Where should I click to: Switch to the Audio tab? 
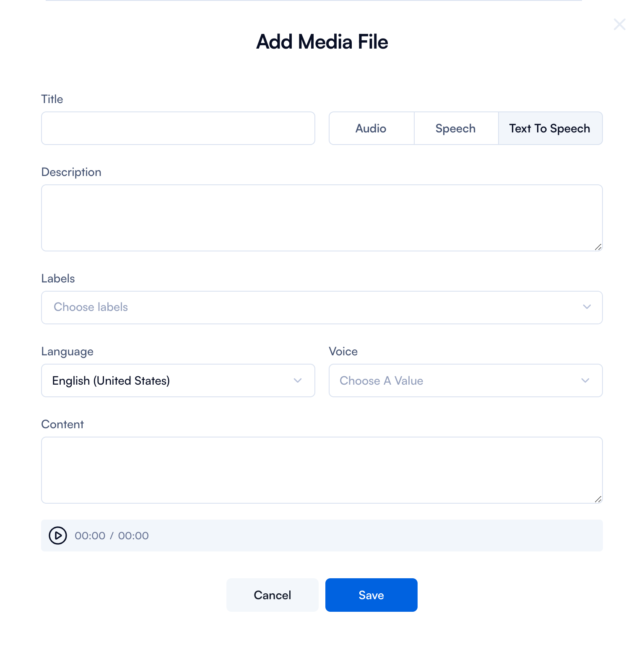371,128
